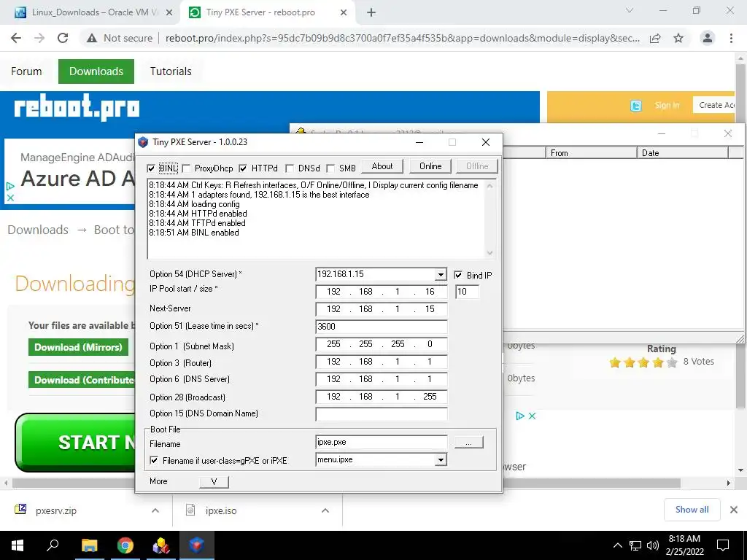Open the ipxe.iso download options chevron
The height and width of the screenshot is (560, 747).
pos(325,510)
